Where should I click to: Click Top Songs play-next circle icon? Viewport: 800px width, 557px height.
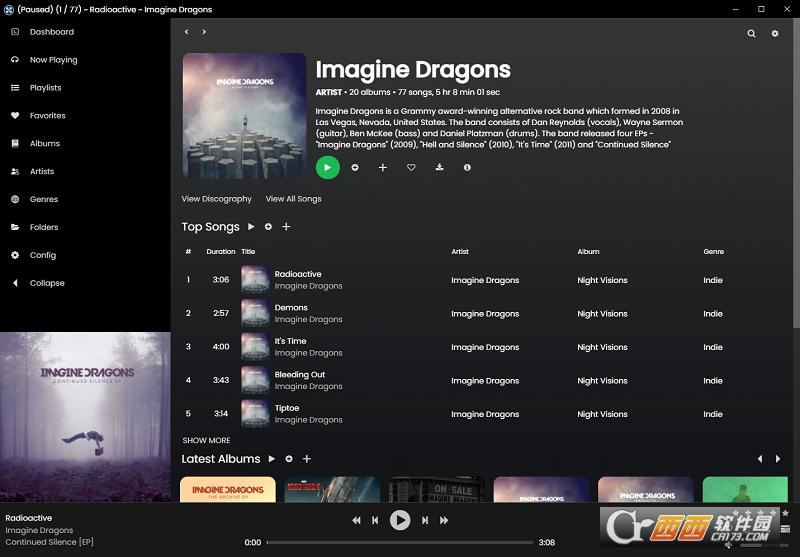pyautogui.click(x=268, y=226)
